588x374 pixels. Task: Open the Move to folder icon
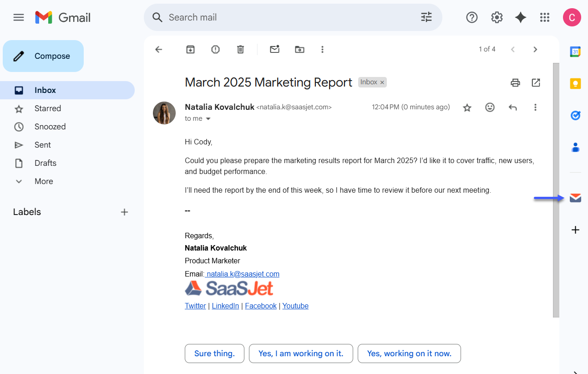click(299, 49)
